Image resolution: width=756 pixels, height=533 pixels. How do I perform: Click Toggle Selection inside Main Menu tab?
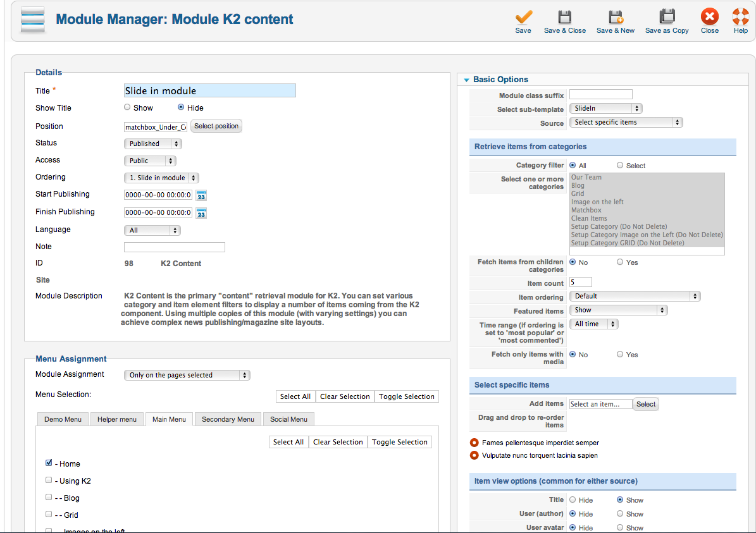pyautogui.click(x=400, y=442)
